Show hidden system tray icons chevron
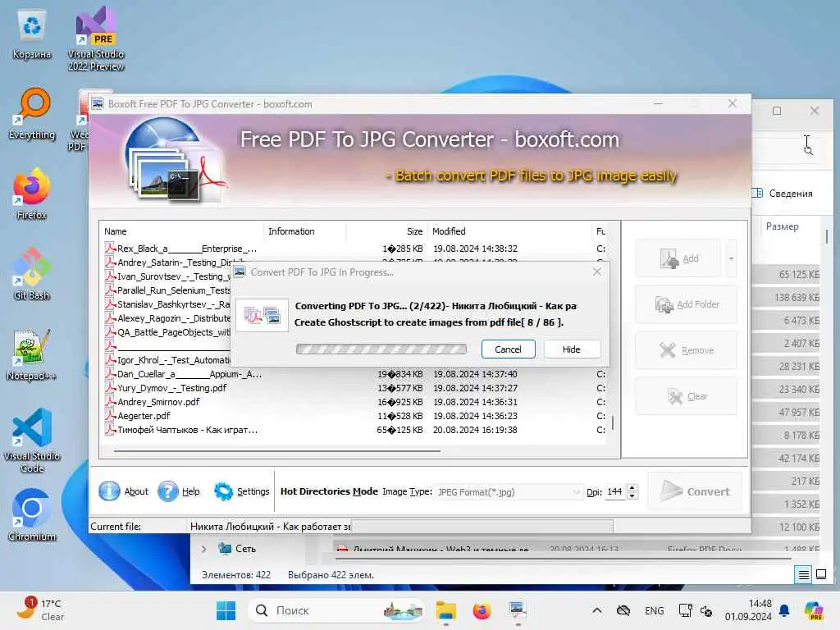The height and width of the screenshot is (630, 840). (597, 610)
